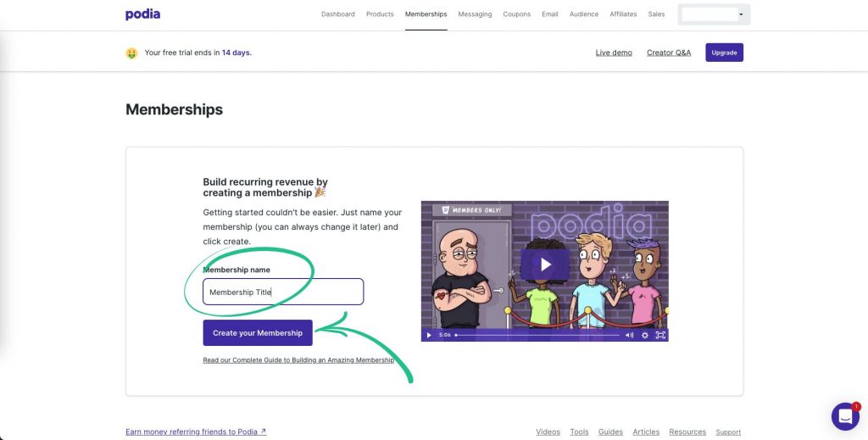Image resolution: width=868 pixels, height=440 pixels.
Task: Open the Resources footer link
Action: pos(687,432)
